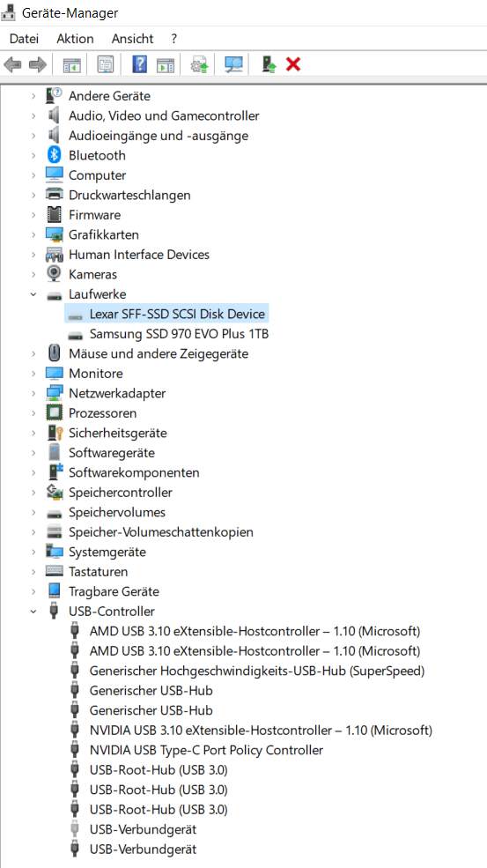Click the Firmware chip icon

coord(55,215)
